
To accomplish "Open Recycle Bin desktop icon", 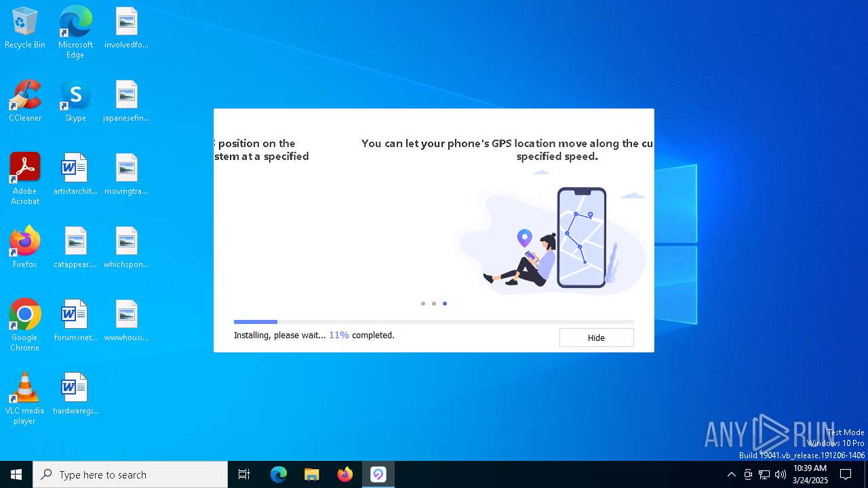I will (25, 28).
